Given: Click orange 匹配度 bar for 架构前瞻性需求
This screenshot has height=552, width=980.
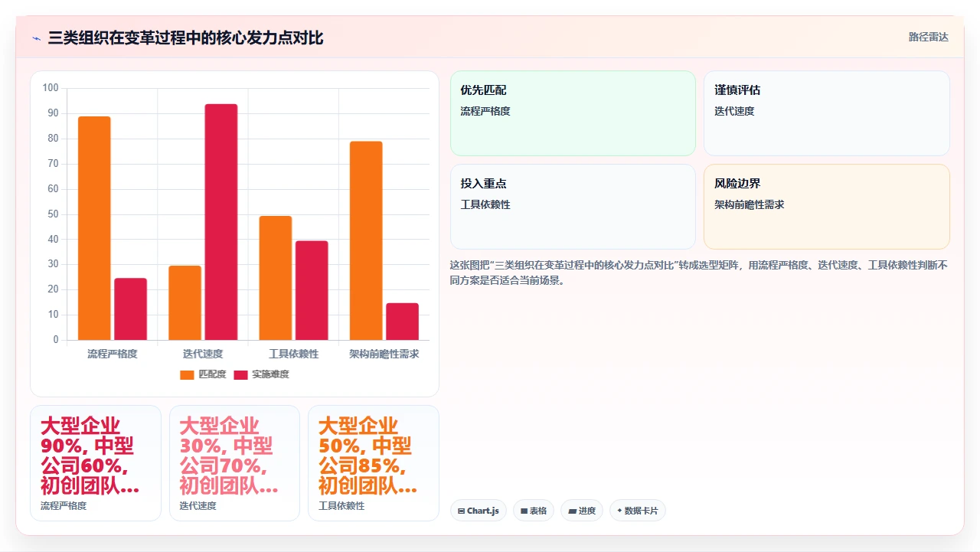Looking at the screenshot, I should [x=366, y=240].
